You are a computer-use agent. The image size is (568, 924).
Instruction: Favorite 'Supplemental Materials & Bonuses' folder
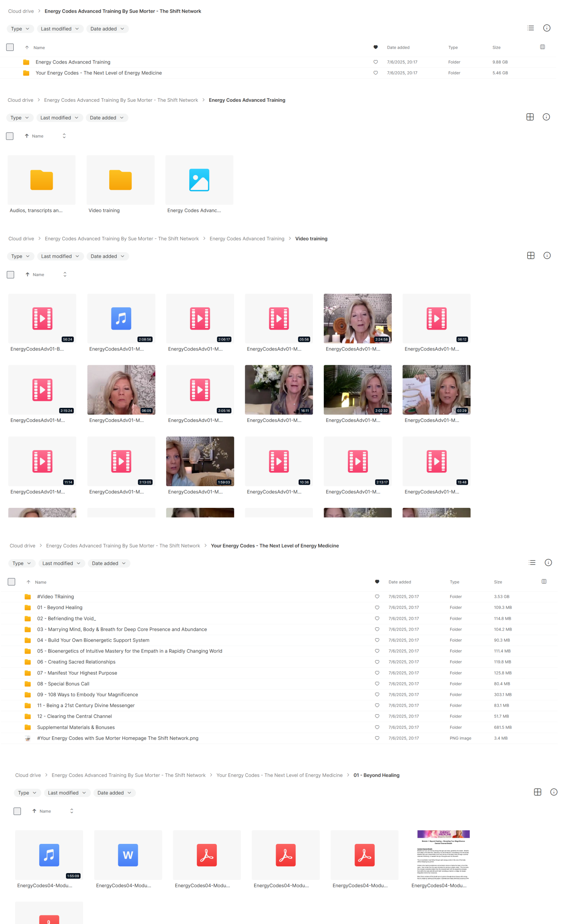coord(377,727)
